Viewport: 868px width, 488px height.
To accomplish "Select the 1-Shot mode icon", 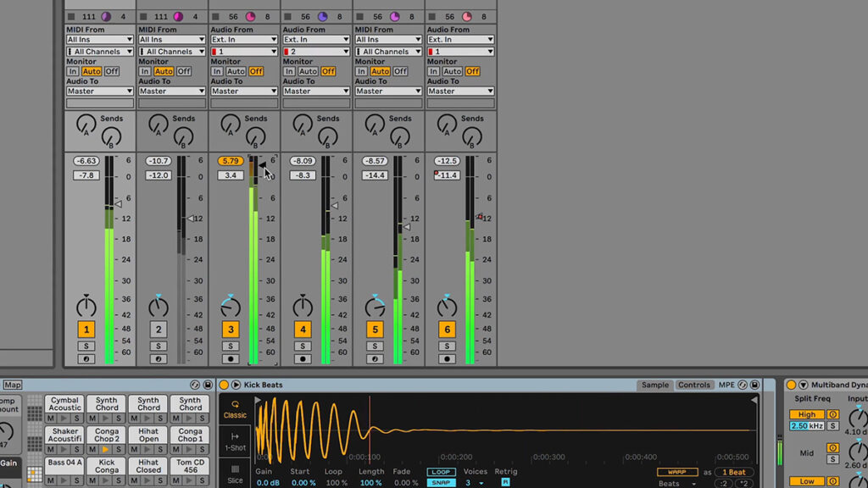I will pyautogui.click(x=235, y=437).
